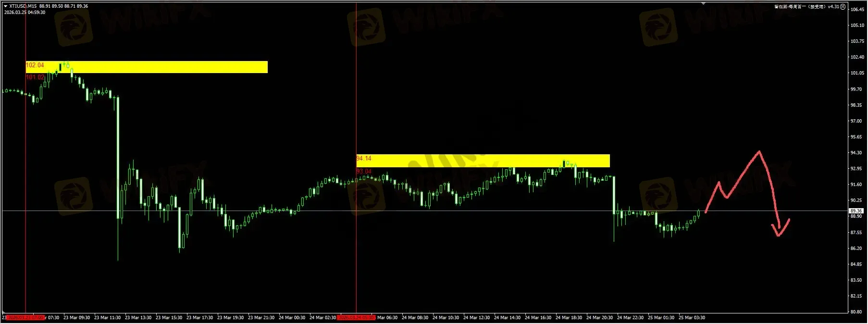This screenshot has width=868, height=324.
Task: Click the 103.75 price axis label
Action: [857, 41]
